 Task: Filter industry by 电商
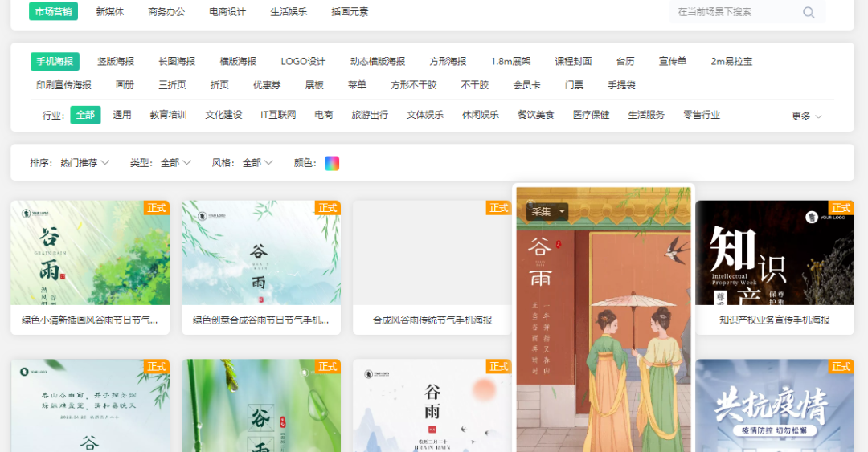324,115
